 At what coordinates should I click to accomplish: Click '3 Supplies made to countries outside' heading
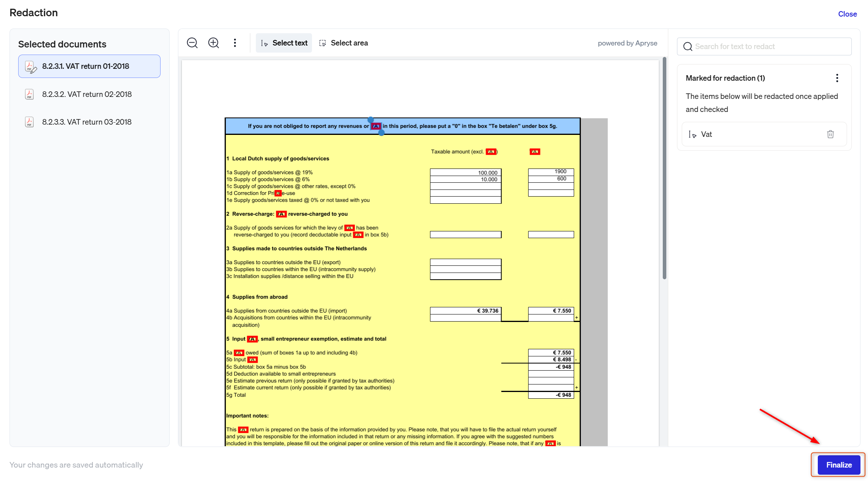pyautogui.click(x=297, y=248)
